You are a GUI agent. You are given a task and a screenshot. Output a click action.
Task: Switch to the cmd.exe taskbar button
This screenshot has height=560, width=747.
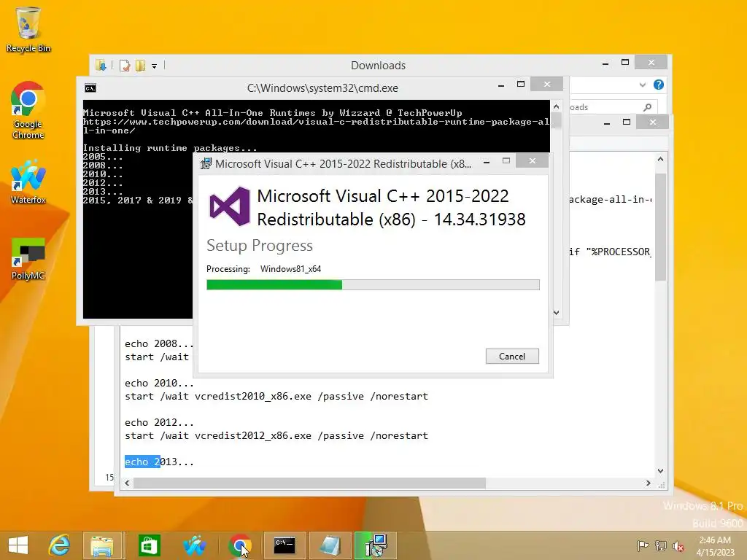[285, 545]
